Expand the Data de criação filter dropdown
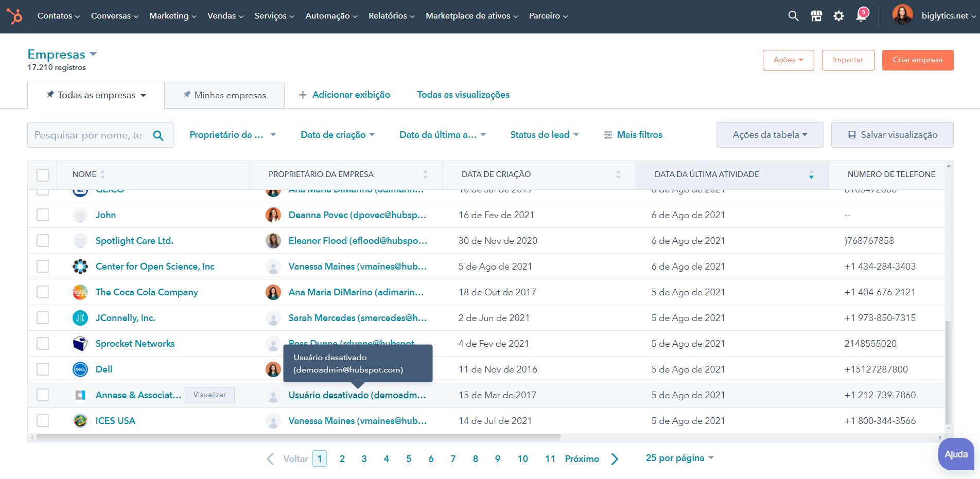 pos(337,134)
